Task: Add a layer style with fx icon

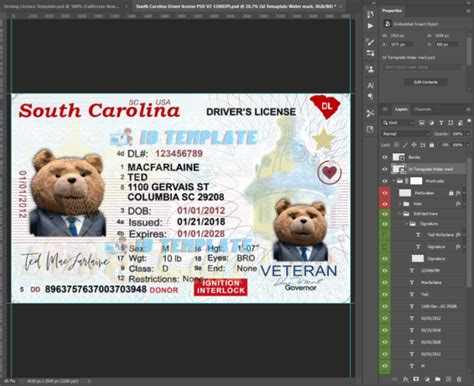Action: (406, 379)
